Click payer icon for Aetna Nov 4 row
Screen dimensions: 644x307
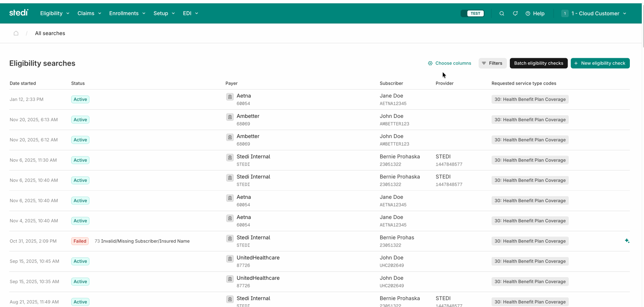[x=230, y=218]
